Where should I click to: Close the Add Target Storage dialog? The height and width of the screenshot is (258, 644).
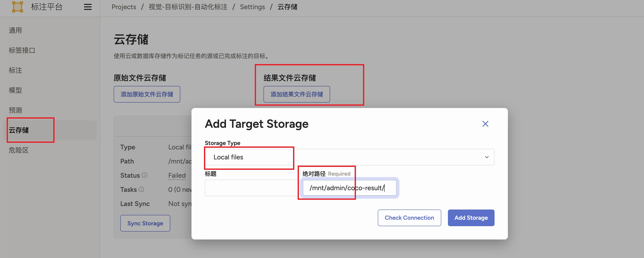[485, 124]
